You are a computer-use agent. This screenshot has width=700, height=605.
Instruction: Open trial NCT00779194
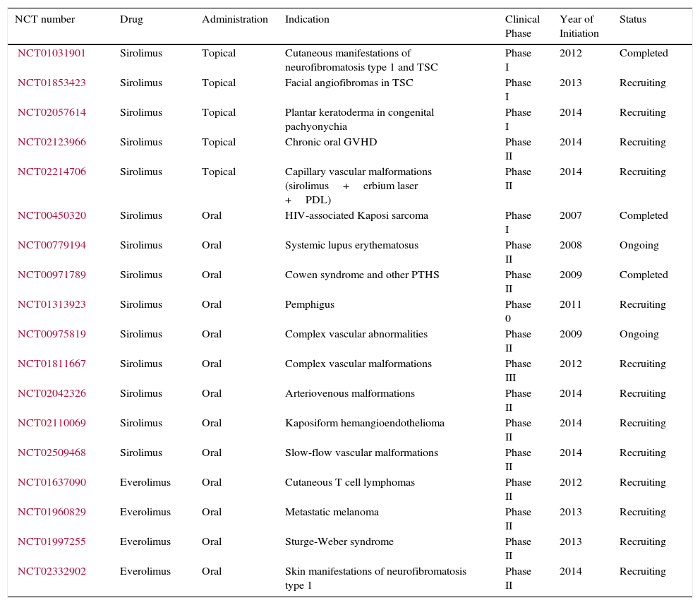(x=52, y=245)
